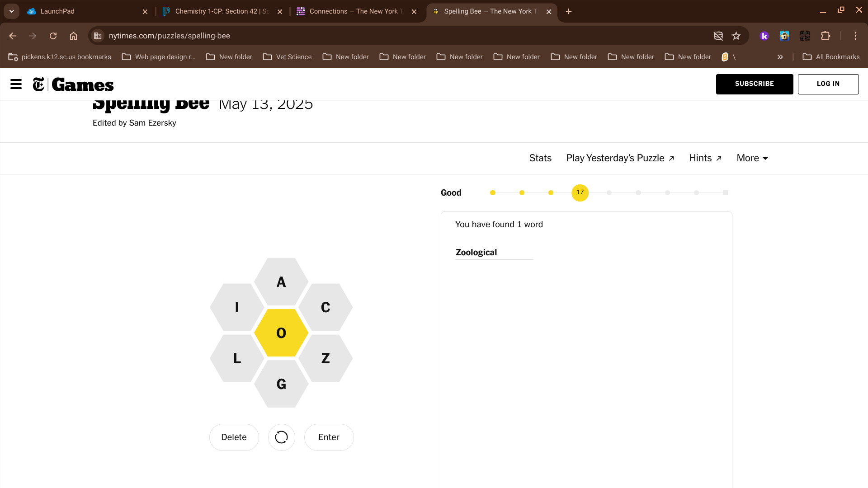Open Vet Science bookmark folder
This screenshot has width=868, height=488.
click(x=288, y=57)
